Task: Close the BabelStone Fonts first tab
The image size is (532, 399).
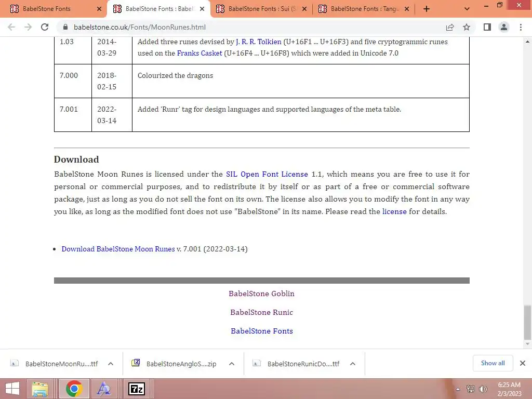Action: (99, 9)
